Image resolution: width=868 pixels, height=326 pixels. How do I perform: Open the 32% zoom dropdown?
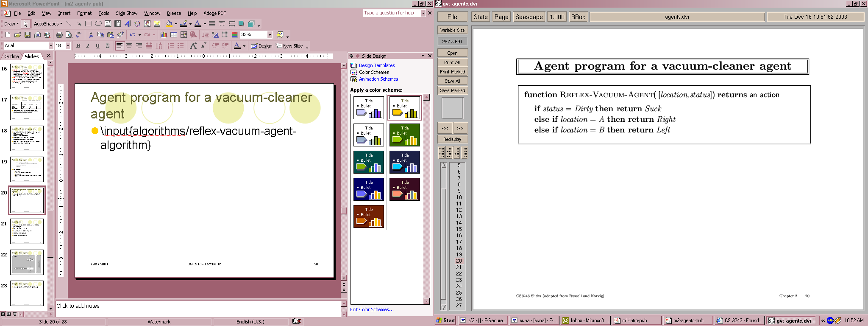click(x=270, y=35)
